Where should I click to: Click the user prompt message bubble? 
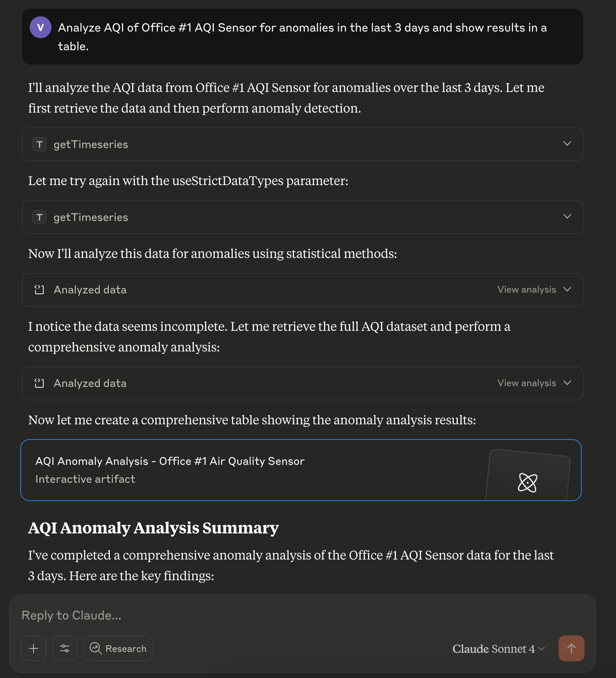click(302, 37)
